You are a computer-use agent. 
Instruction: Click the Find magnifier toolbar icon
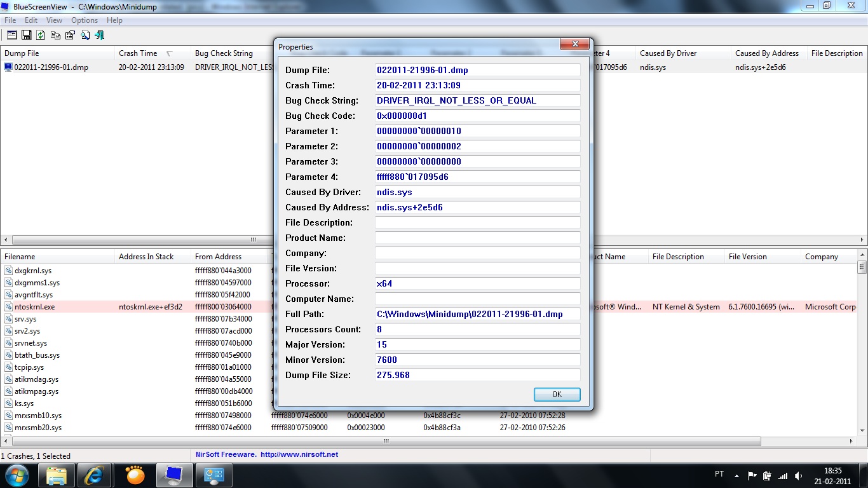coord(85,36)
